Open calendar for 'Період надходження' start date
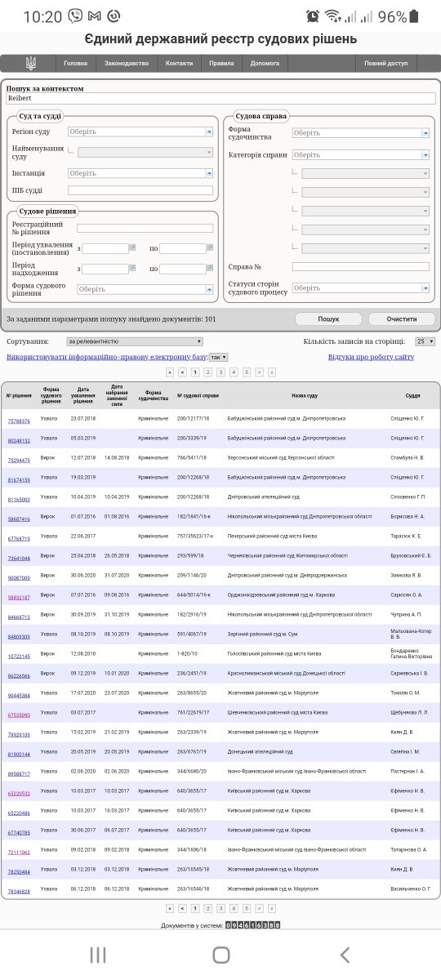The width and height of the screenshot is (441, 980). [x=131, y=268]
